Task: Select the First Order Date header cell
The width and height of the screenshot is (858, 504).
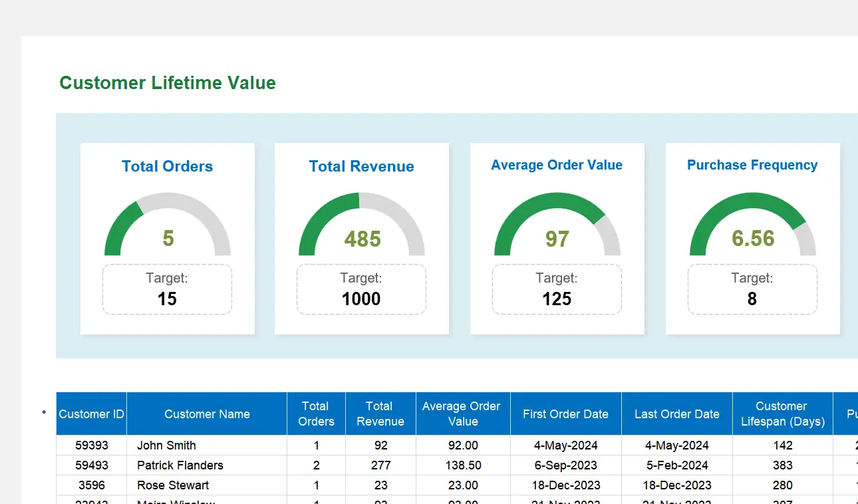Action: click(565, 414)
